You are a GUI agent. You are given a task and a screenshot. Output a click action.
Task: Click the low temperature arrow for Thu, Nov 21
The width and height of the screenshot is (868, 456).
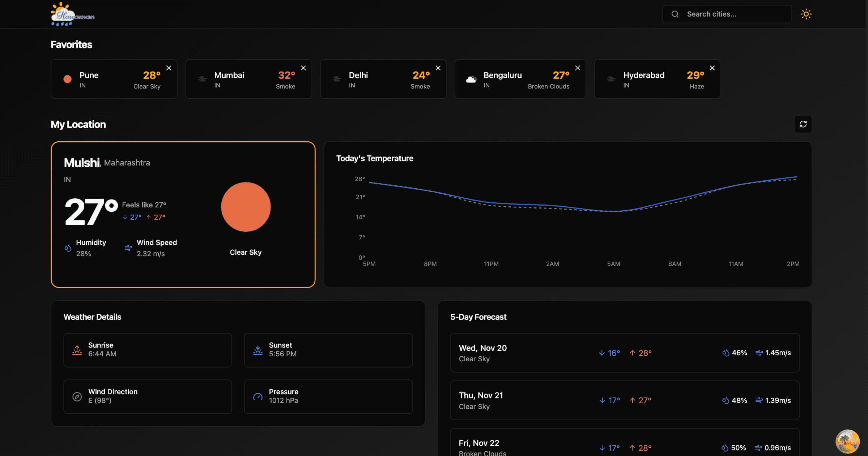602,400
